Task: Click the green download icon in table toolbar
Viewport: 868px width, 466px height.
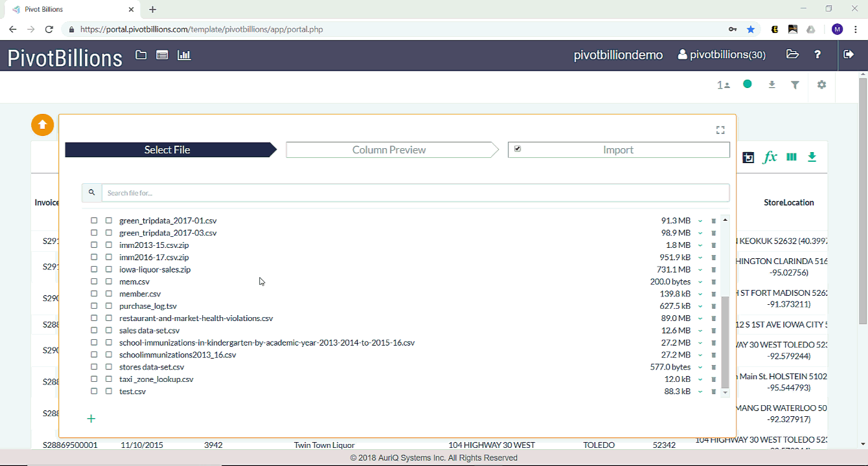Action: pos(812,157)
